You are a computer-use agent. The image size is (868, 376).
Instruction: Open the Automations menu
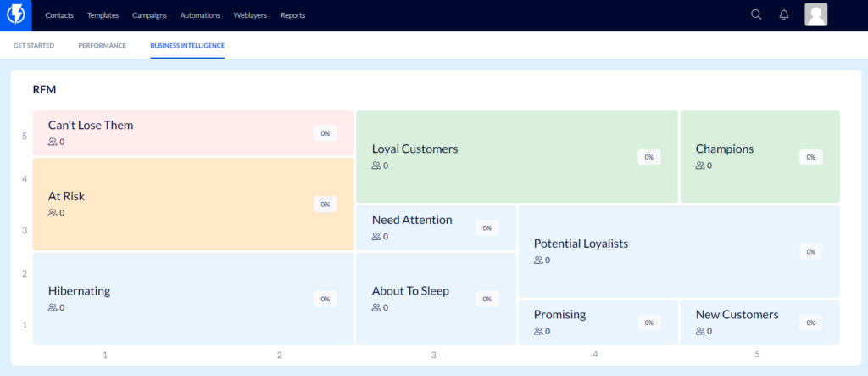200,15
